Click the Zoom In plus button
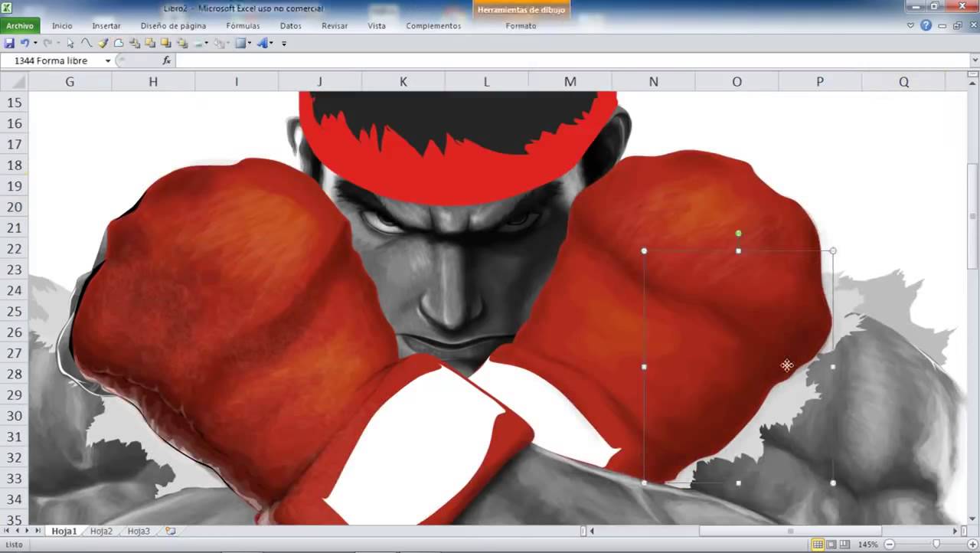Viewport: 980px width, 553px height. [x=971, y=545]
